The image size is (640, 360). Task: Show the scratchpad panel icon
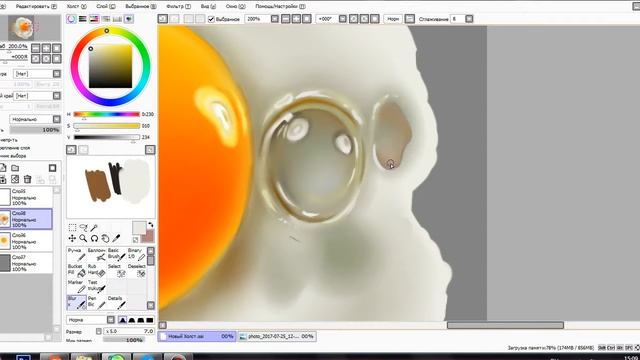[x=129, y=19]
